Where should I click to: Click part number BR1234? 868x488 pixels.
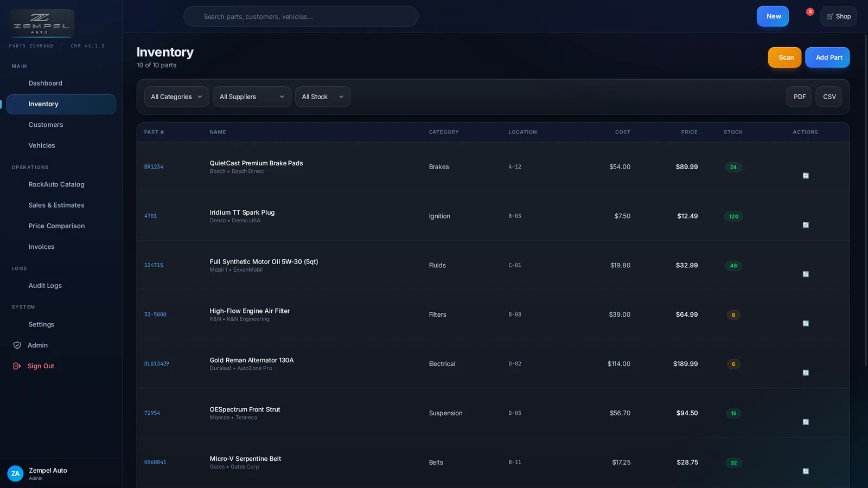tap(154, 167)
